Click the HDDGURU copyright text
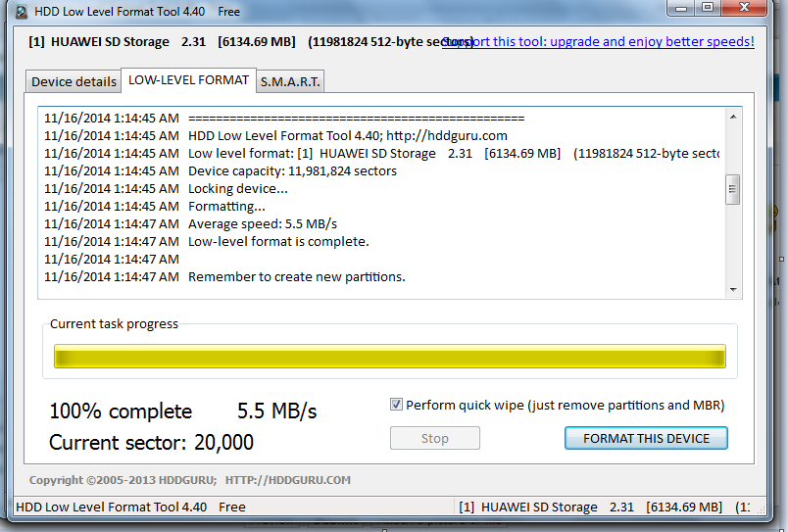The height and width of the screenshot is (532, 788). [190, 480]
